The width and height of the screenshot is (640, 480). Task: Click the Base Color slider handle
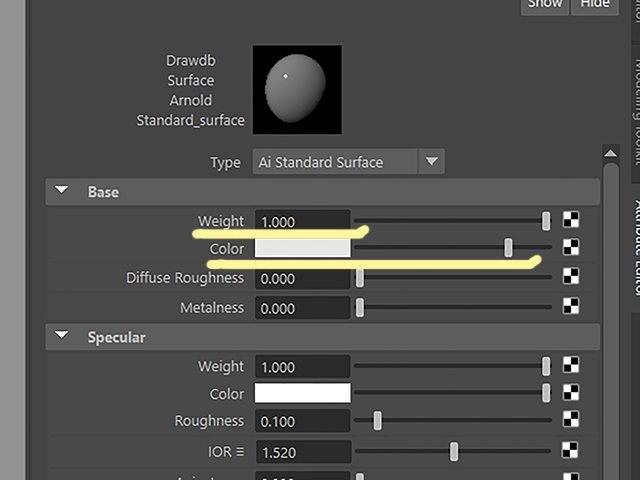click(508, 248)
